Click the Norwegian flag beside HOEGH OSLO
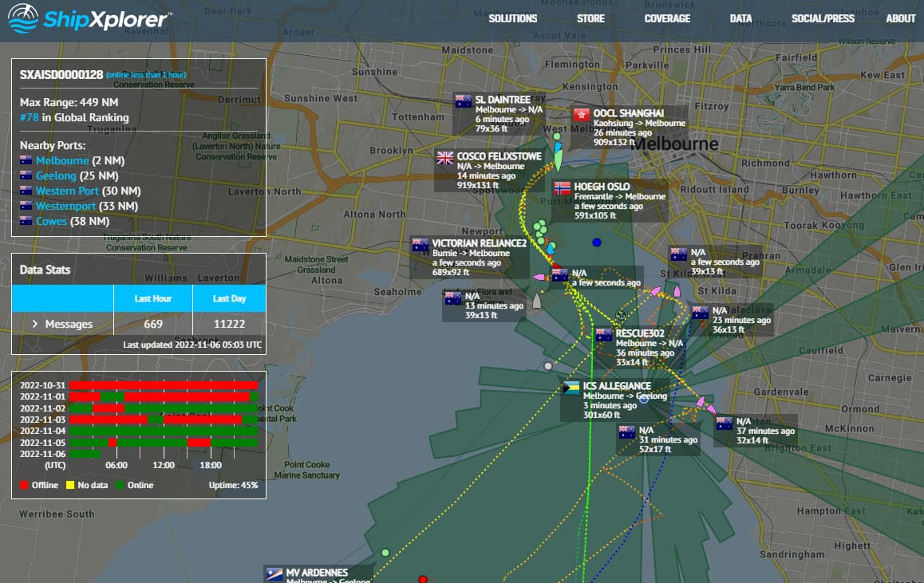This screenshot has height=583, width=924. (x=563, y=188)
